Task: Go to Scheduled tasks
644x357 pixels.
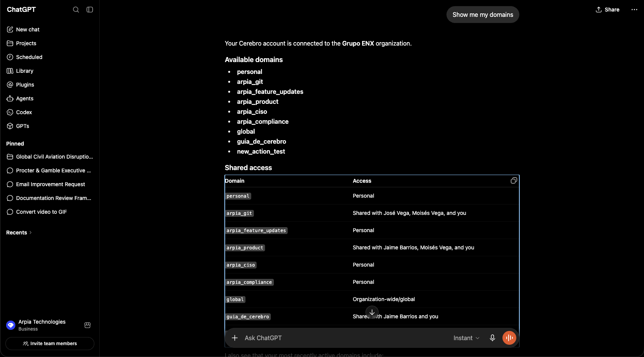Action: (50, 57)
